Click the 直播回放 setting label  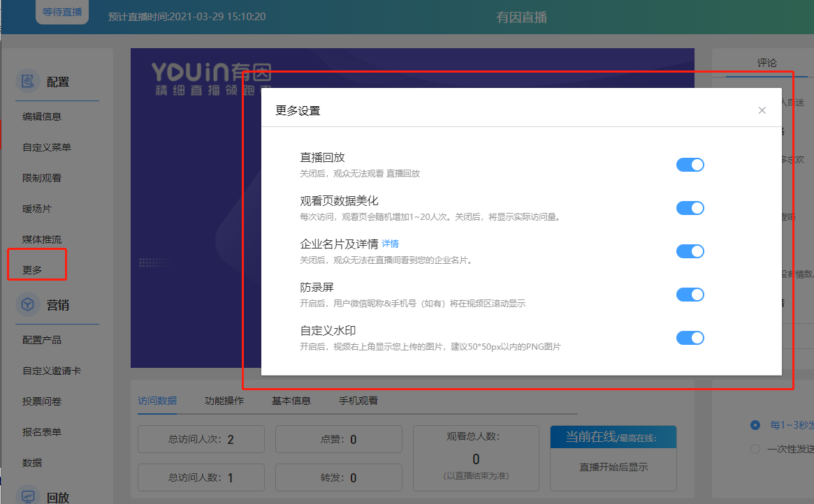point(322,157)
